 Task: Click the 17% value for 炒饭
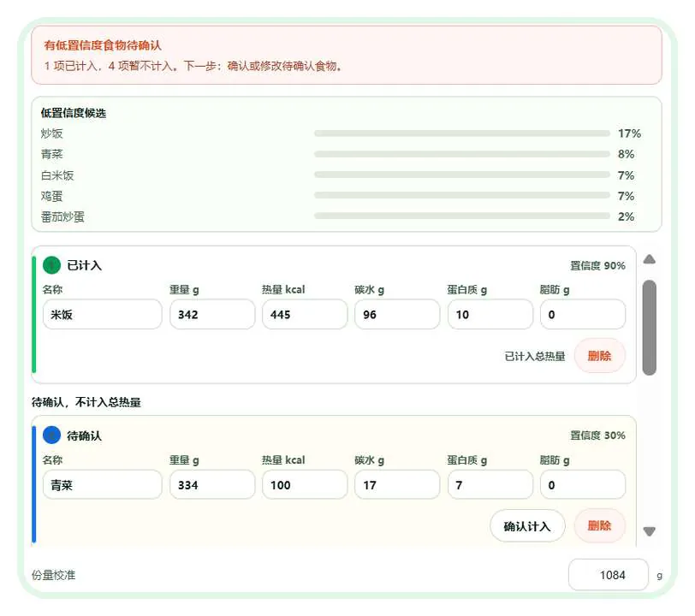click(629, 133)
